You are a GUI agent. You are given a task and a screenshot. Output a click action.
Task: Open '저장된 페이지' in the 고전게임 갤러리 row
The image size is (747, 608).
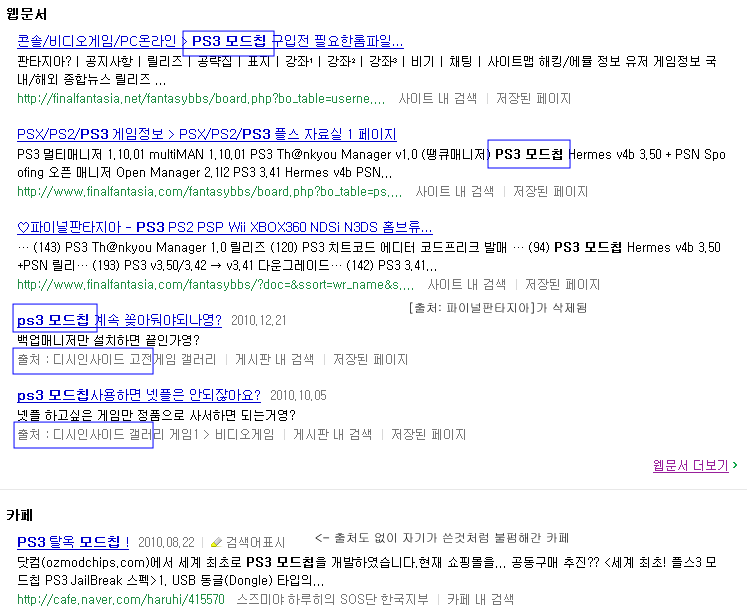[x=371, y=359]
